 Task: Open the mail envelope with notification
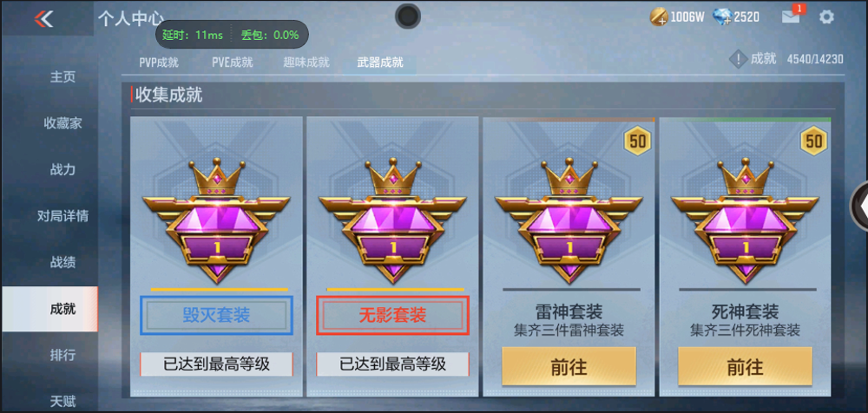click(x=791, y=16)
